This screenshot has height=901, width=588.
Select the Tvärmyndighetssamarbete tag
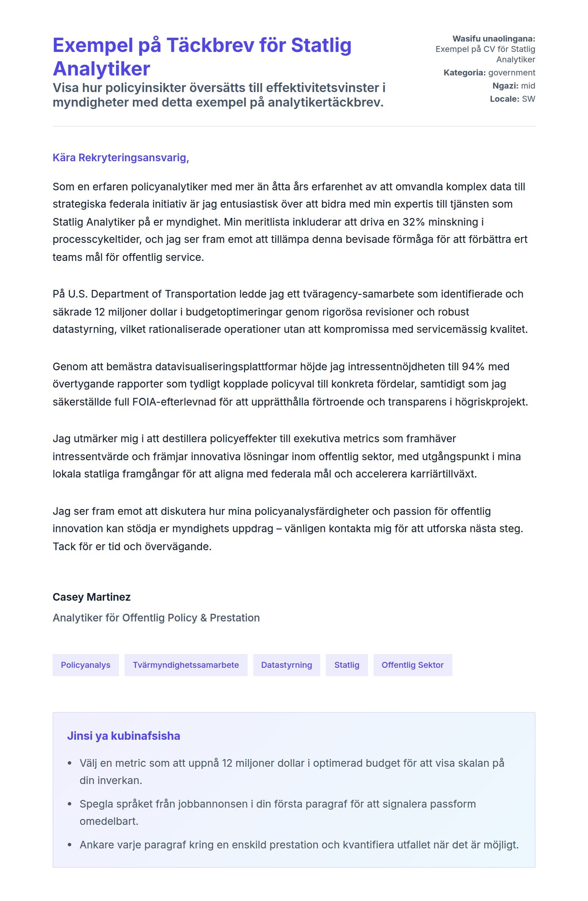pos(186,665)
